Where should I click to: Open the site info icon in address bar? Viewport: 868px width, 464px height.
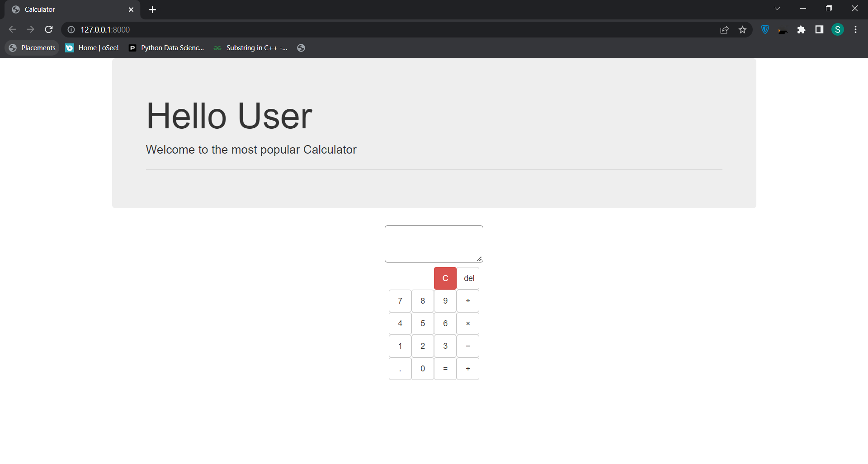(x=71, y=29)
